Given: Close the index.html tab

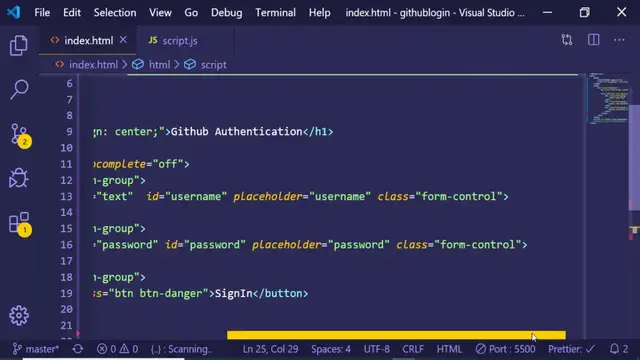Looking at the screenshot, I should tap(123, 40).
